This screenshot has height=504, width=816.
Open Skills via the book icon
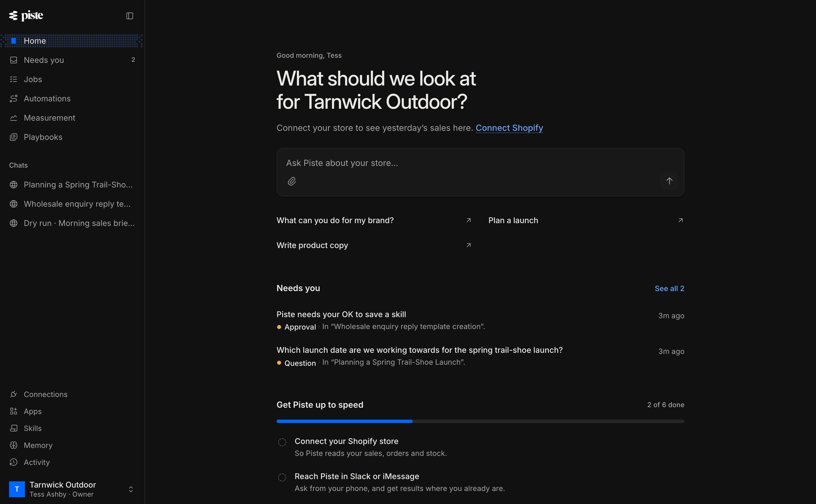[x=13, y=428]
